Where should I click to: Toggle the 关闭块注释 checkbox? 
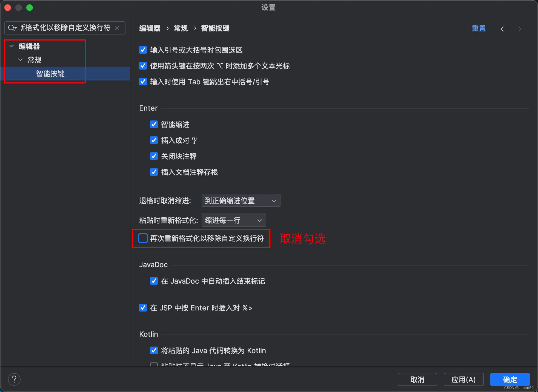pos(154,156)
